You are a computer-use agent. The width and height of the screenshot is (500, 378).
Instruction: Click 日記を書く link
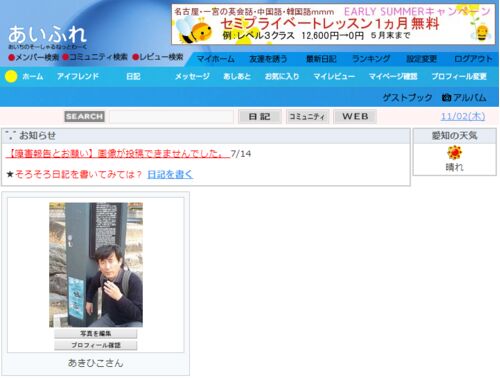(x=170, y=174)
